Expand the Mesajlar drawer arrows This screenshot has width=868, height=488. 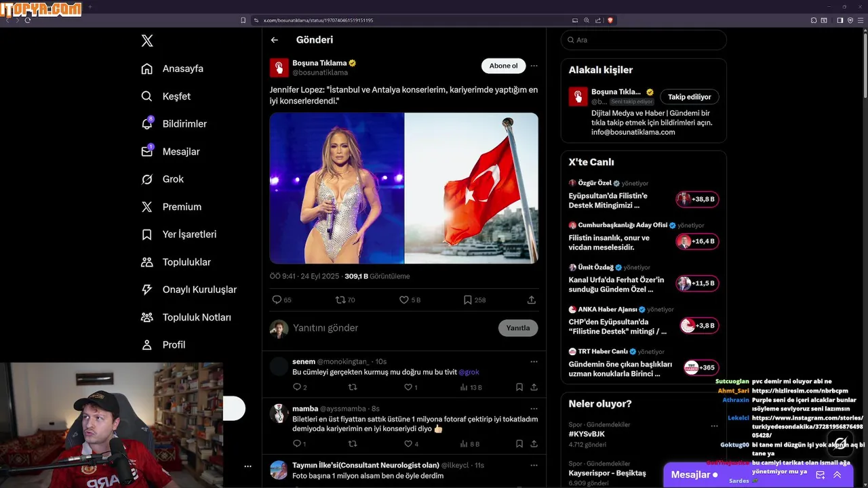pos(837,475)
